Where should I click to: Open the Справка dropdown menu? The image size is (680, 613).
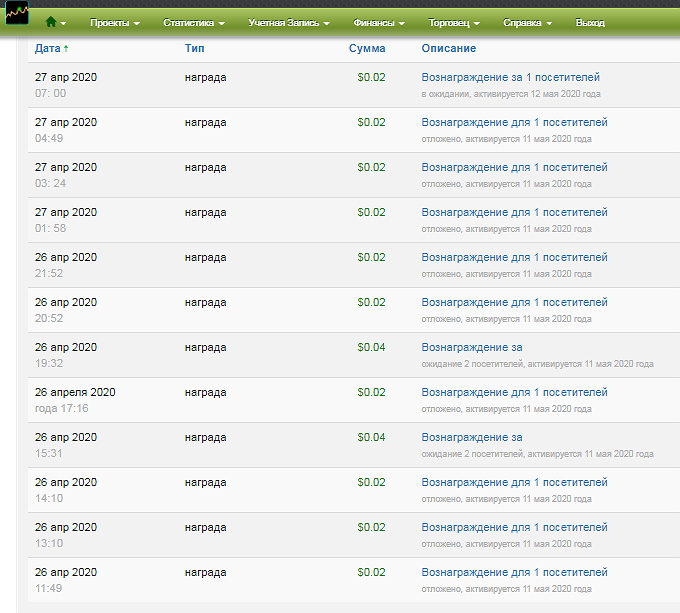527,23
